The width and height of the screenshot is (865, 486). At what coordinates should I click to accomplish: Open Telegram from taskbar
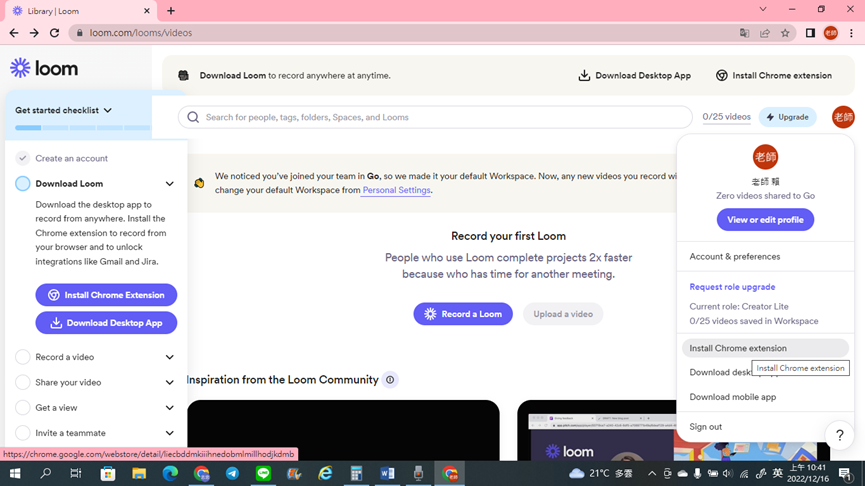[x=232, y=473]
